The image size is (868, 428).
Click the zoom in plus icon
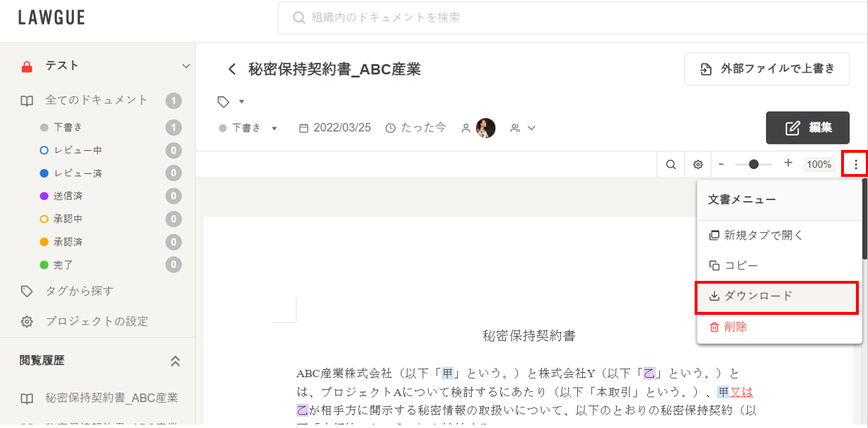pos(788,163)
